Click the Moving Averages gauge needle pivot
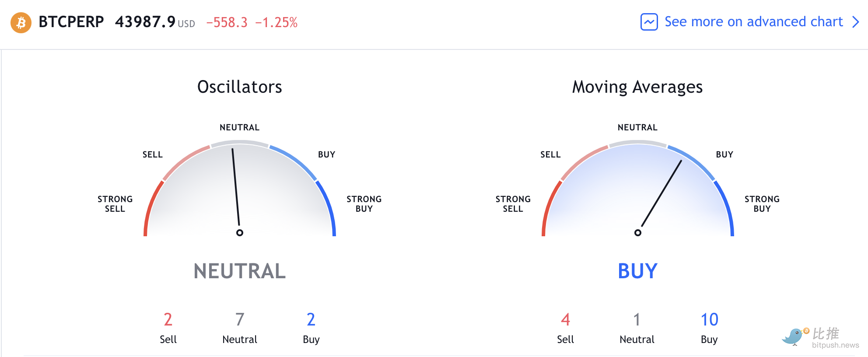This screenshot has width=868, height=357. pos(638,233)
